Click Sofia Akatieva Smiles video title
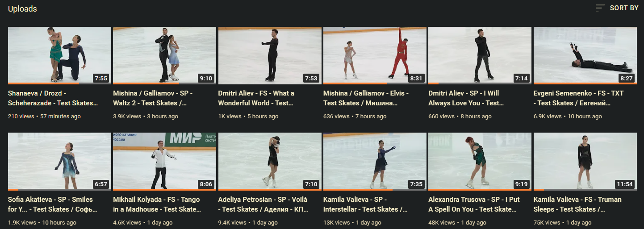 click(53, 204)
